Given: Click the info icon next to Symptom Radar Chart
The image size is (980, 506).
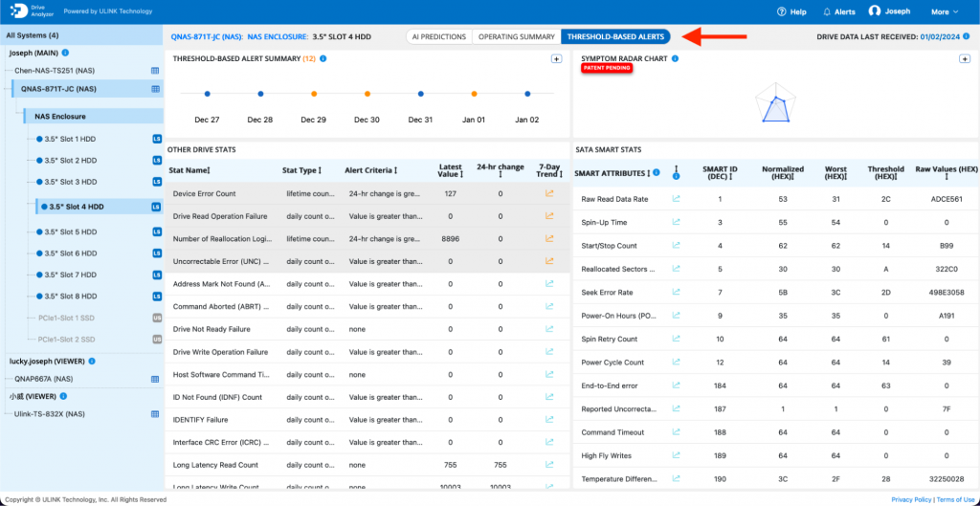Looking at the screenshot, I should (x=676, y=58).
